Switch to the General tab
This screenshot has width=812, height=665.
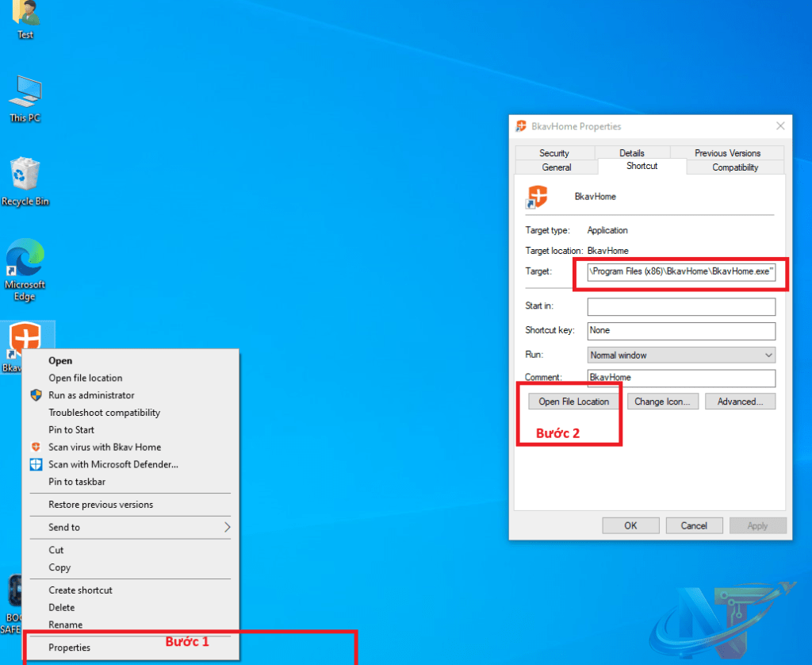pos(557,167)
